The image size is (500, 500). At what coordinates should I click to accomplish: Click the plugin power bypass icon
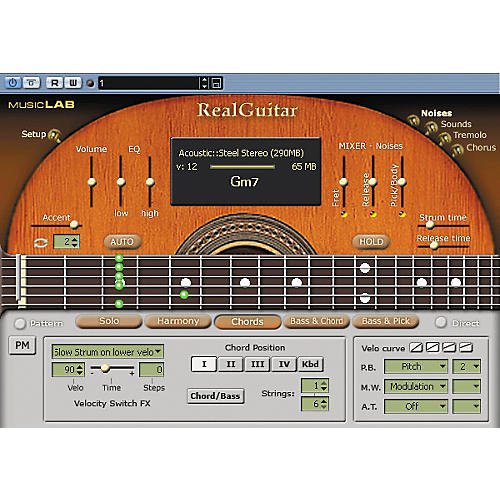click(13, 83)
